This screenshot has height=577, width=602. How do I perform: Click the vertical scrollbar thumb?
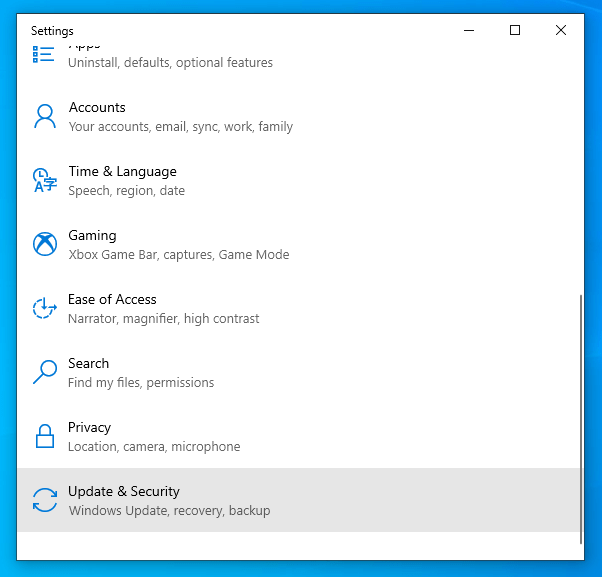coord(582,418)
